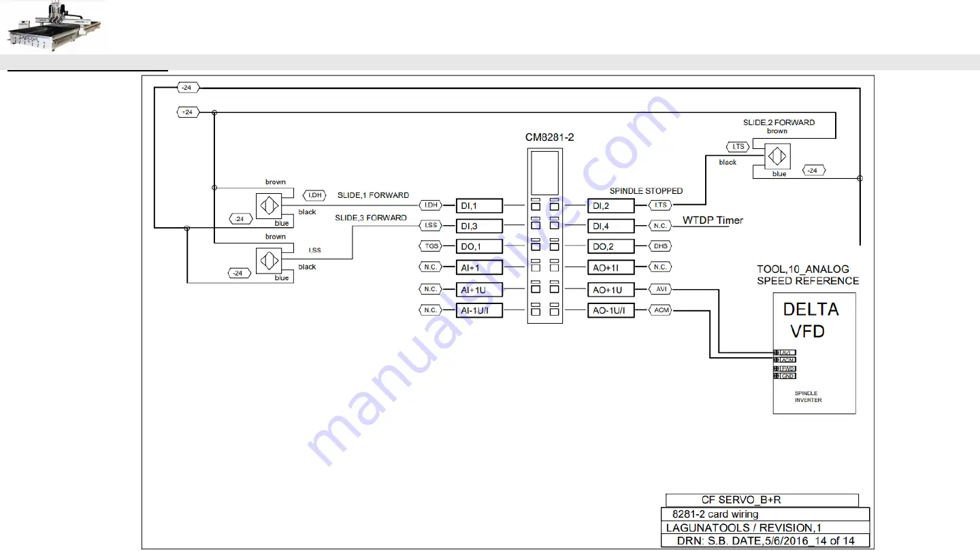Select the AI-1U/I terminal box

[479, 311]
